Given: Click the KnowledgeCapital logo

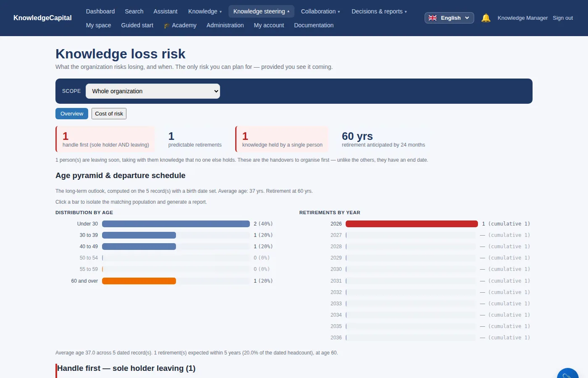Looking at the screenshot, I should coord(42,18).
